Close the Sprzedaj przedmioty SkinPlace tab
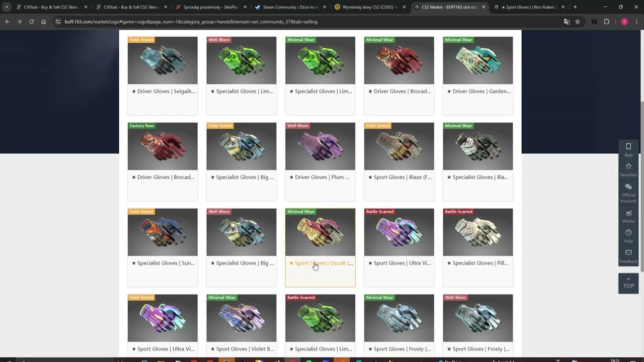Viewport: 644px width, 362px height. pos(245,7)
